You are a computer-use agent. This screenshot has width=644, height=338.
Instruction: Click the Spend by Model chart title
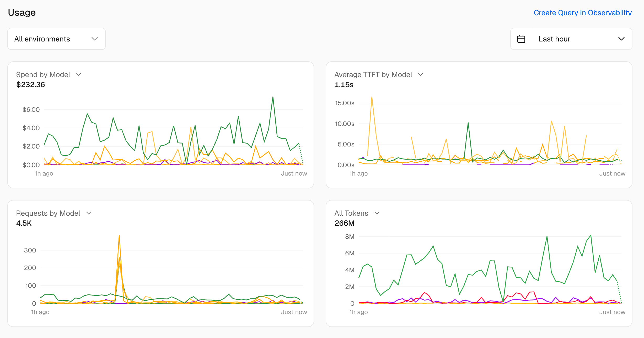pos(43,75)
